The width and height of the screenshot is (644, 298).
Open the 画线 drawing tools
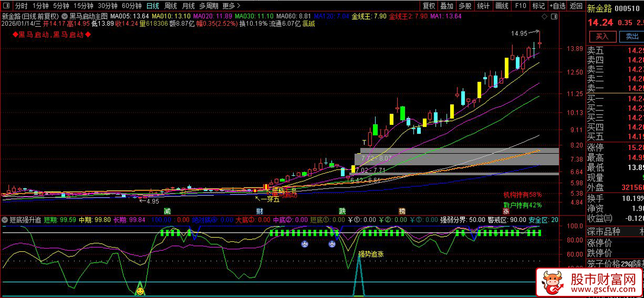(502, 6)
